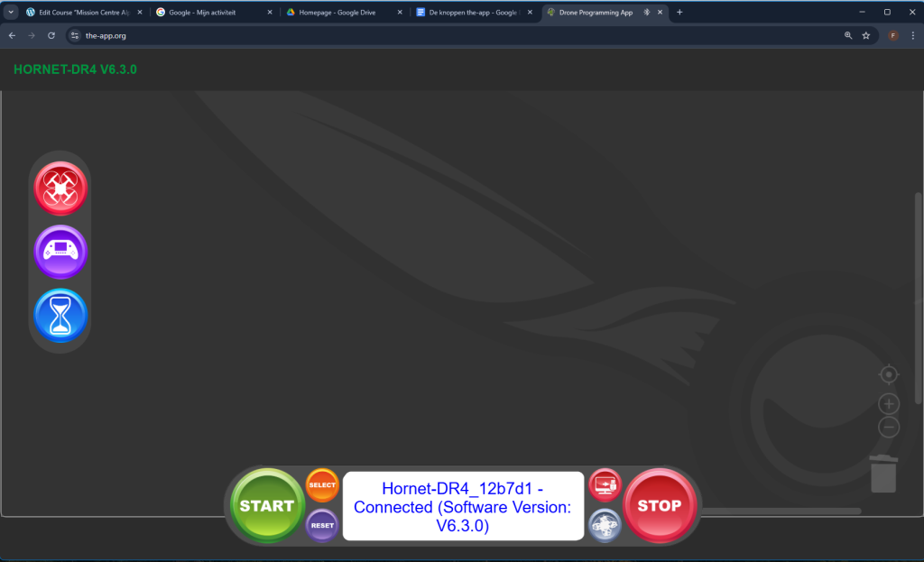
Task: Click the trash can icon
Action: 884,474
